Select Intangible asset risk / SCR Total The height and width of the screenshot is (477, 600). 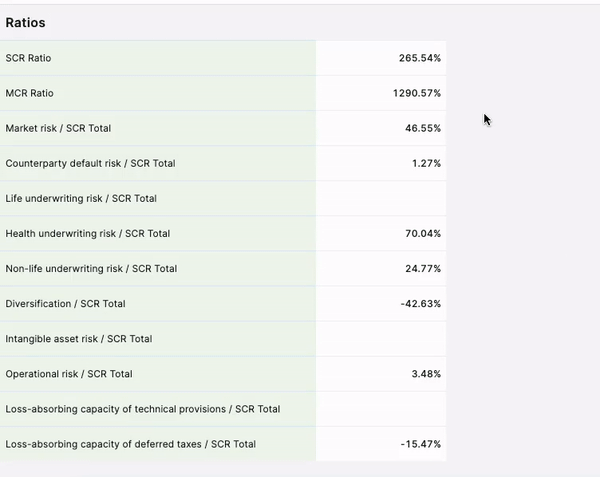tap(79, 338)
